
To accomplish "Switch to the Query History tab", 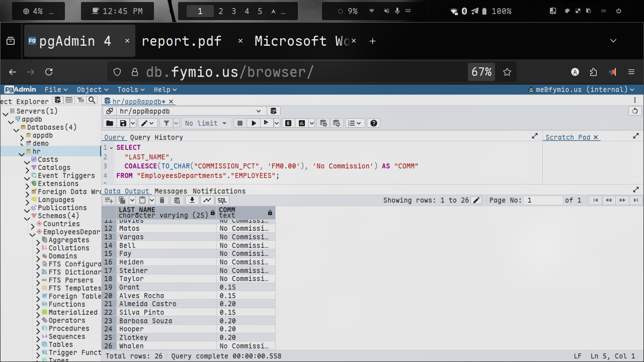I will [156, 137].
